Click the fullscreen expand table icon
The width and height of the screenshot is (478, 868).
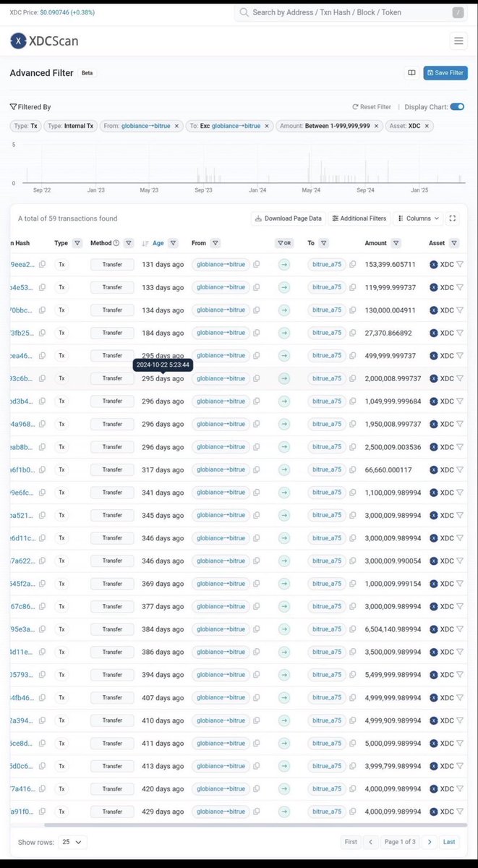click(x=453, y=218)
